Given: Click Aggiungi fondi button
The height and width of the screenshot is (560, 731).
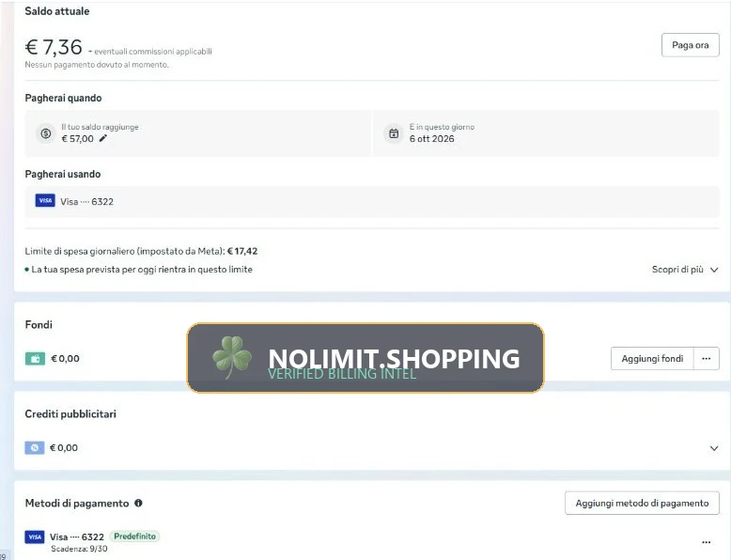Looking at the screenshot, I should pyautogui.click(x=652, y=359).
